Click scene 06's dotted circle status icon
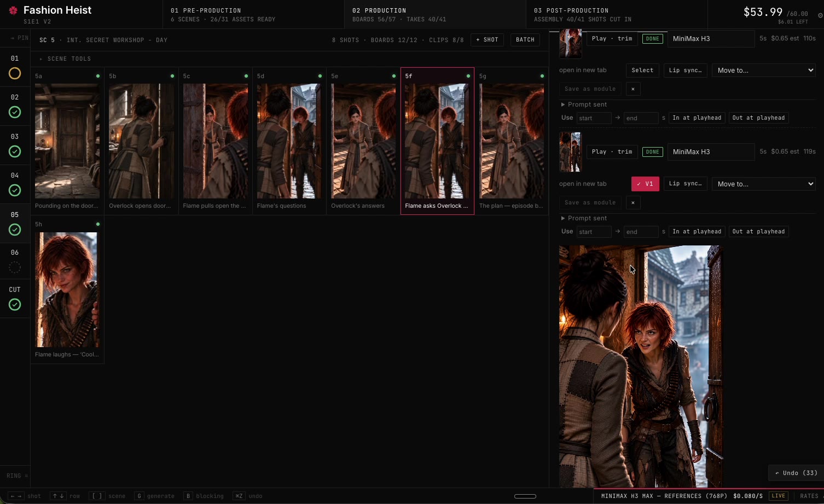Viewport: 824px width, 504px height. [x=15, y=267]
